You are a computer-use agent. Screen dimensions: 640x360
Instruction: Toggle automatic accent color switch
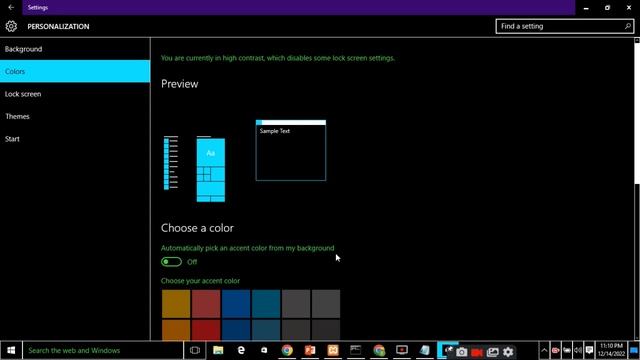pyautogui.click(x=171, y=262)
